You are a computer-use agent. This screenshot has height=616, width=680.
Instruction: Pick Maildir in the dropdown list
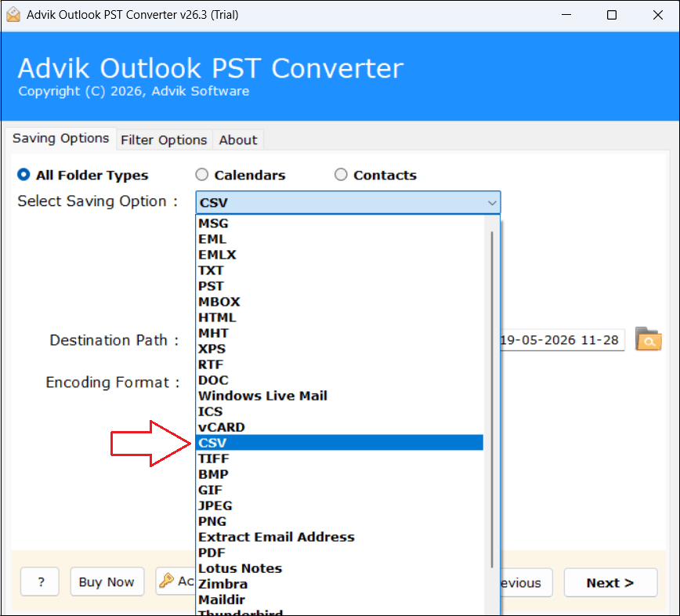pyautogui.click(x=340, y=600)
